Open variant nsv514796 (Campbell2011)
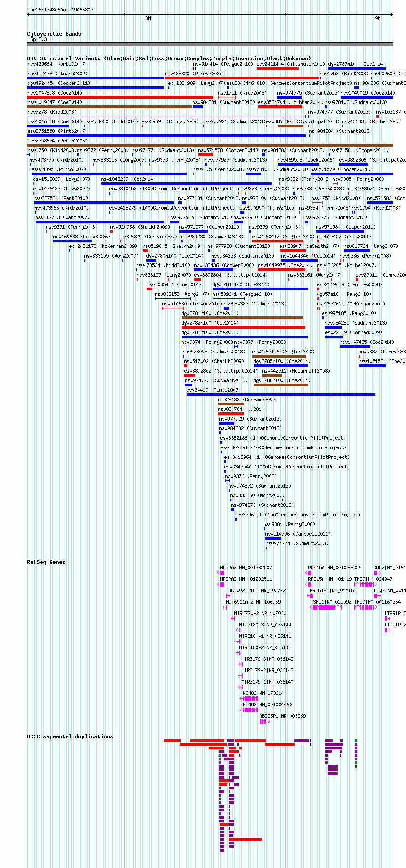Screen dimensions: 406x868 coord(273,538)
